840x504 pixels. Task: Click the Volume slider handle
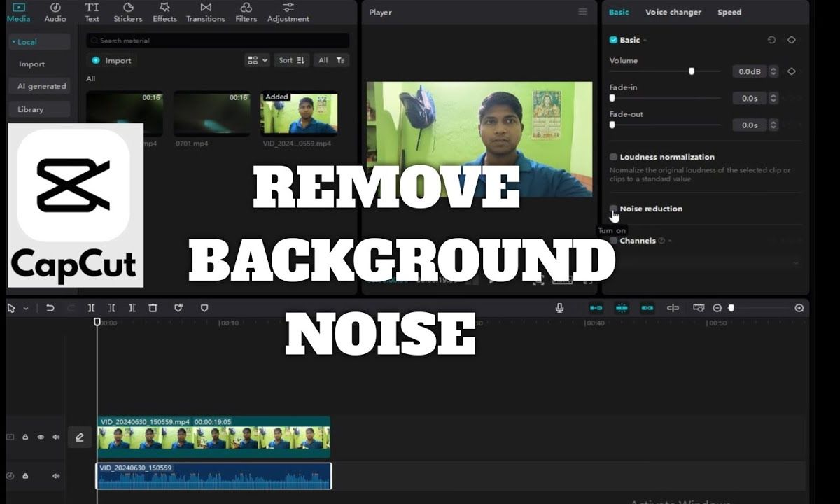(x=692, y=71)
